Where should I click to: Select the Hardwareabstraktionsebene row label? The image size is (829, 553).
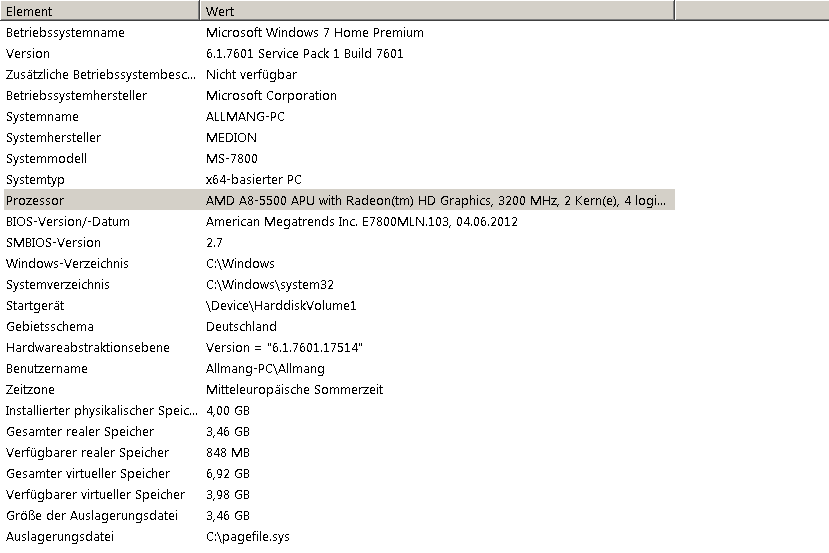[88, 348]
